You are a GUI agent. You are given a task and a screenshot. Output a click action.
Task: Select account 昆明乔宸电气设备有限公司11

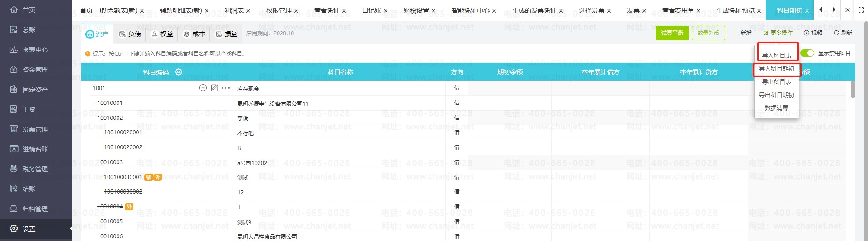point(273,104)
